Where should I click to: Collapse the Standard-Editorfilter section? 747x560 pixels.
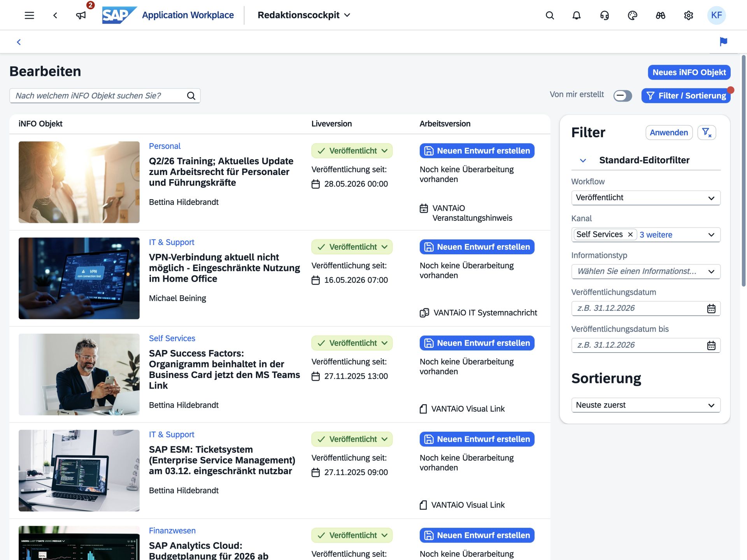point(583,160)
